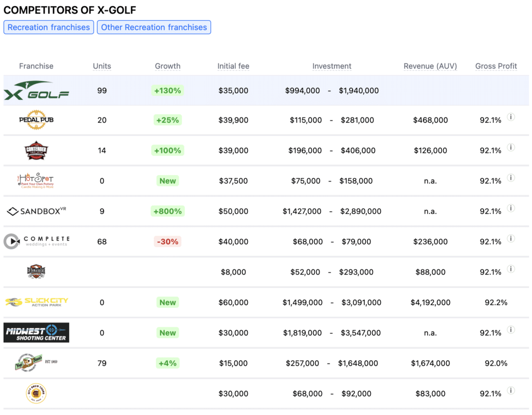Open the Pedal Pub franchise logo
Viewport: 532px width, 415px height.
pos(36,120)
